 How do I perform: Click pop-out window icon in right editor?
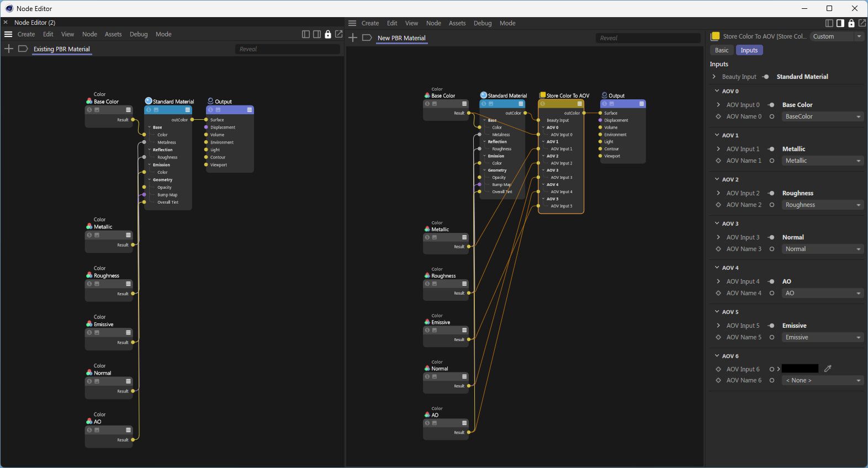click(862, 23)
